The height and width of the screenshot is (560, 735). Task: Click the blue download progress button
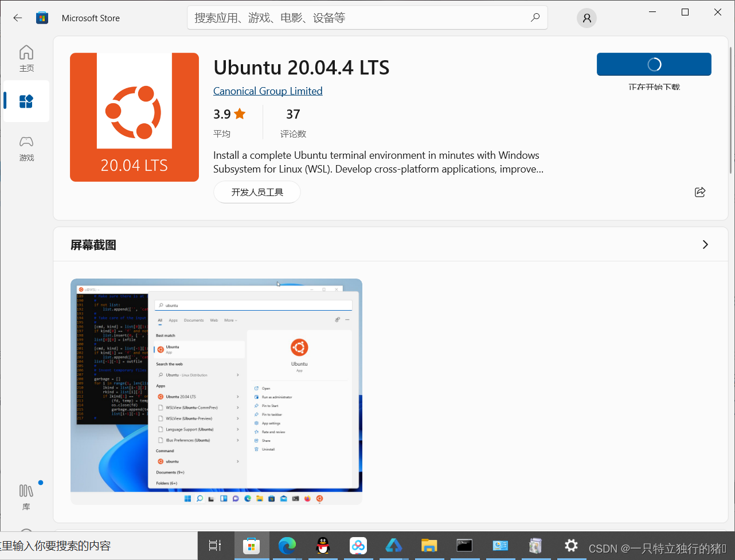tap(654, 64)
